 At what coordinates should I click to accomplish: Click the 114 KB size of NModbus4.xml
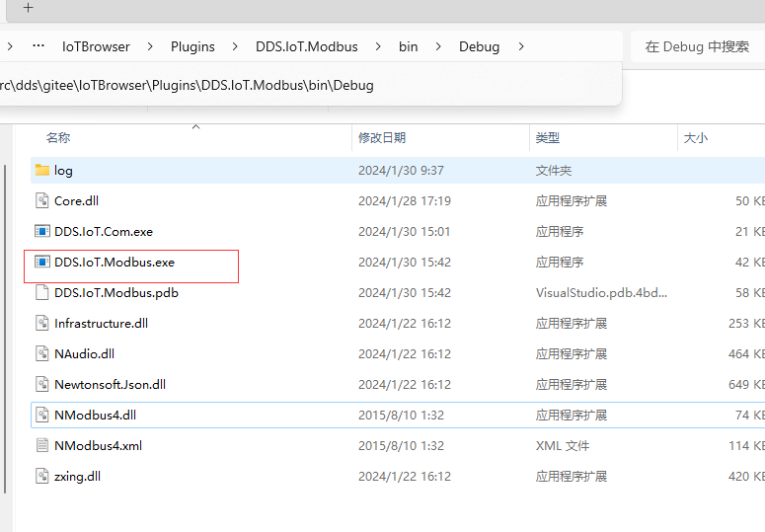pos(746,446)
